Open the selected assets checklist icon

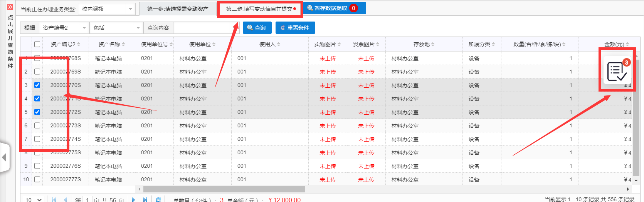click(617, 71)
